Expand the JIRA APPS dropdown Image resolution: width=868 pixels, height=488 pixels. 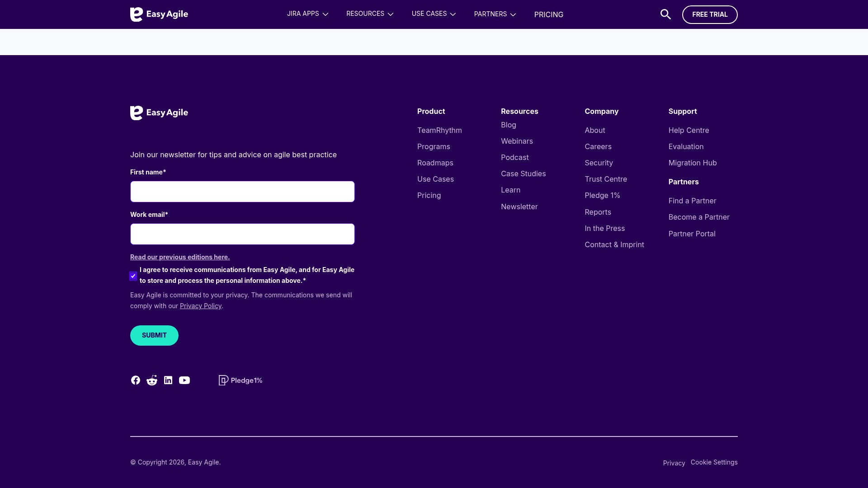[x=307, y=14]
